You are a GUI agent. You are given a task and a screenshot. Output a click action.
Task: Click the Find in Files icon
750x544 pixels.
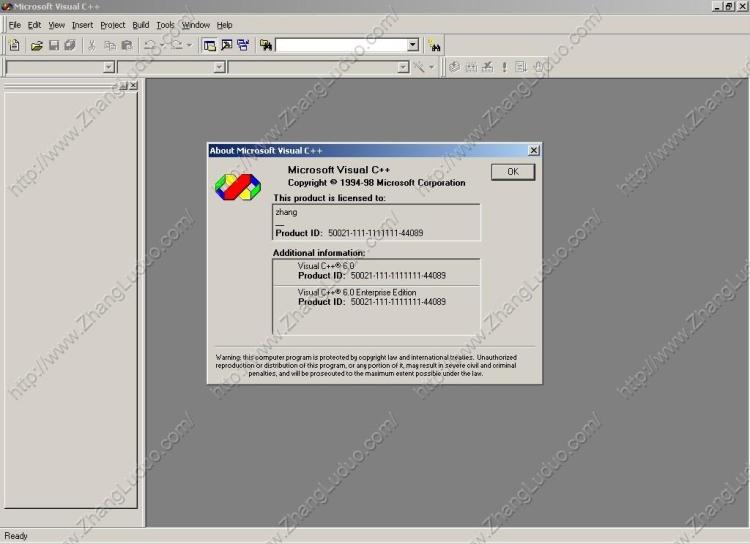(266, 45)
